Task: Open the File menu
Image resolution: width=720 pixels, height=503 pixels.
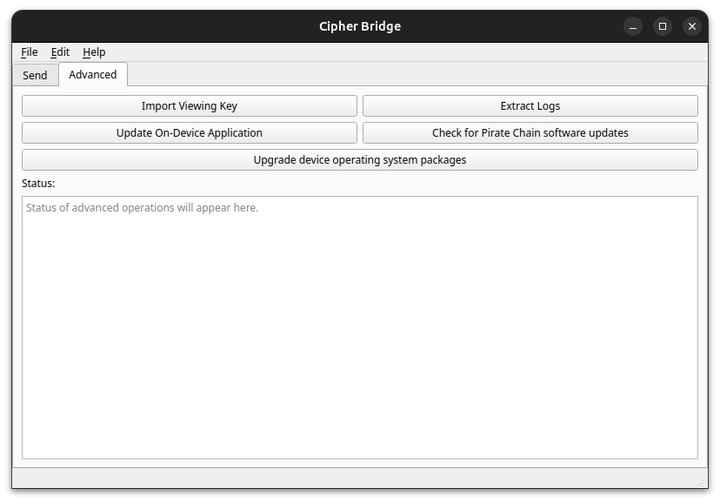Action: (29, 52)
